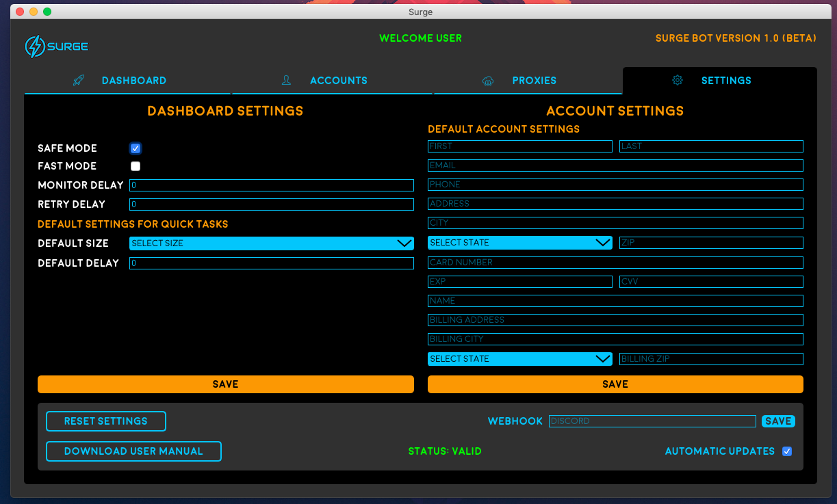Enable the Fast Mode checkbox

click(136, 166)
